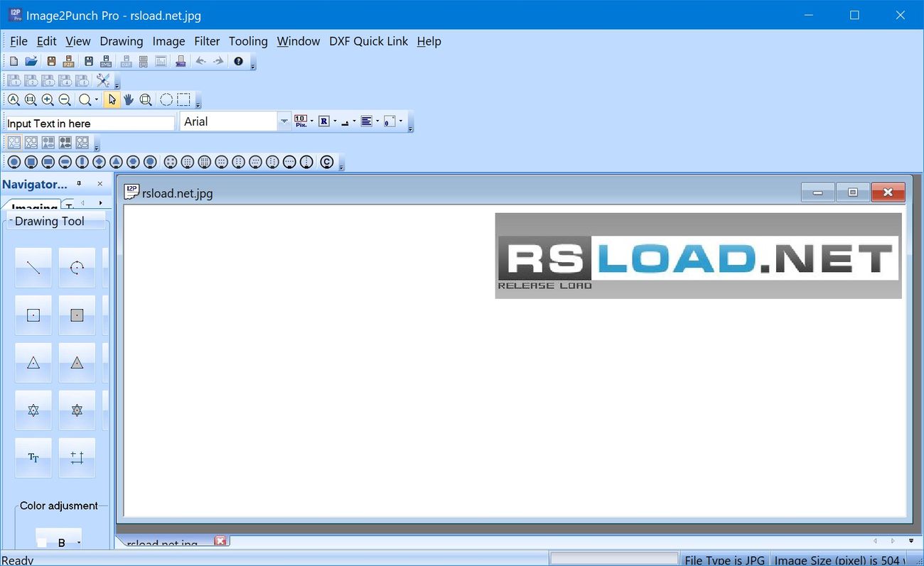The width and height of the screenshot is (924, 566).
Task: Maximize the rsload.net.jpg document window
Action: (853, 192)
